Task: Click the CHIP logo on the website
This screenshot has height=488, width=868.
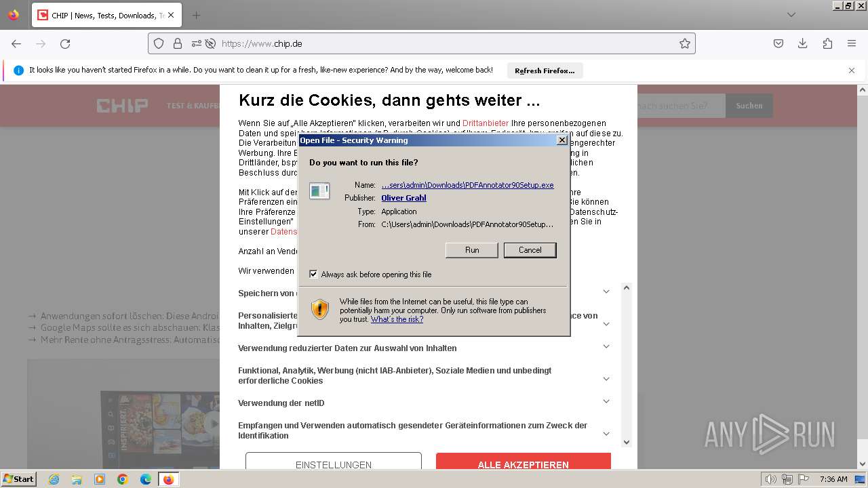Action: pos(122,106)
